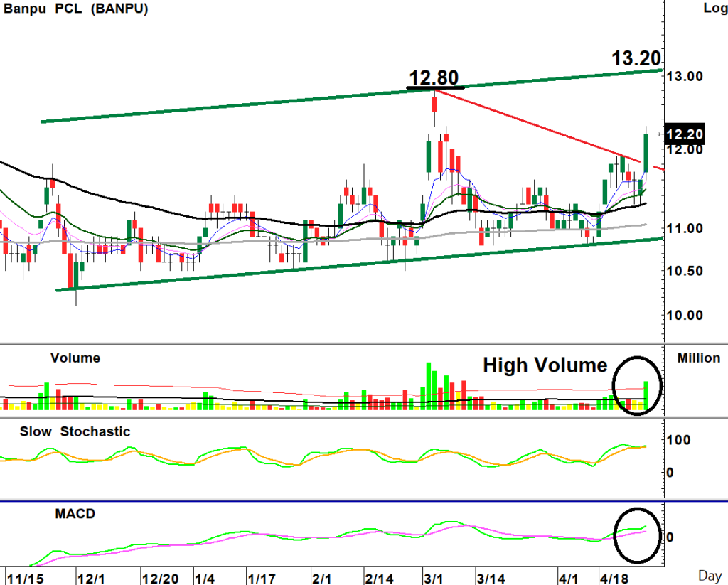This screenshot has width=728, height=585.
Task: Click the 11.00 price axis label
Action: (685, 228)
